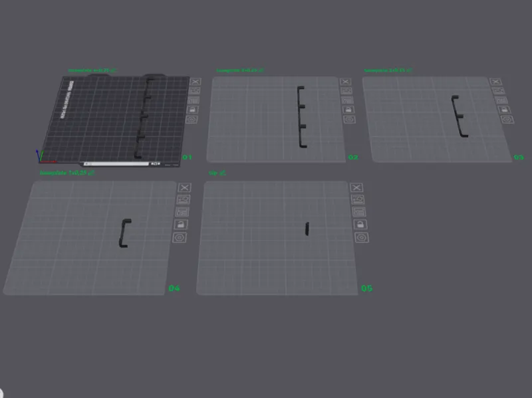This screenshot has width=532, height=398.
Task: Toggle the lock on plate 04
Action: pos(181,225)
